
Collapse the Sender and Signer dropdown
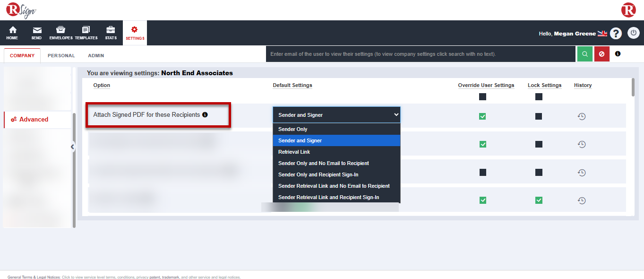pyautogui.click(x=336, y=114)
